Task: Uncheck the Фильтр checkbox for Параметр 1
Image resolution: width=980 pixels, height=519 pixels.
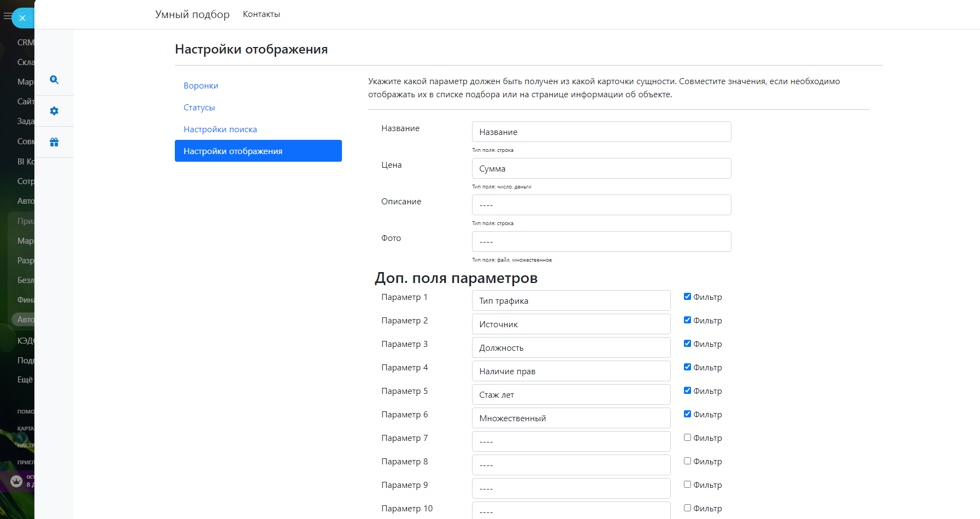Action: pos(687,297)
